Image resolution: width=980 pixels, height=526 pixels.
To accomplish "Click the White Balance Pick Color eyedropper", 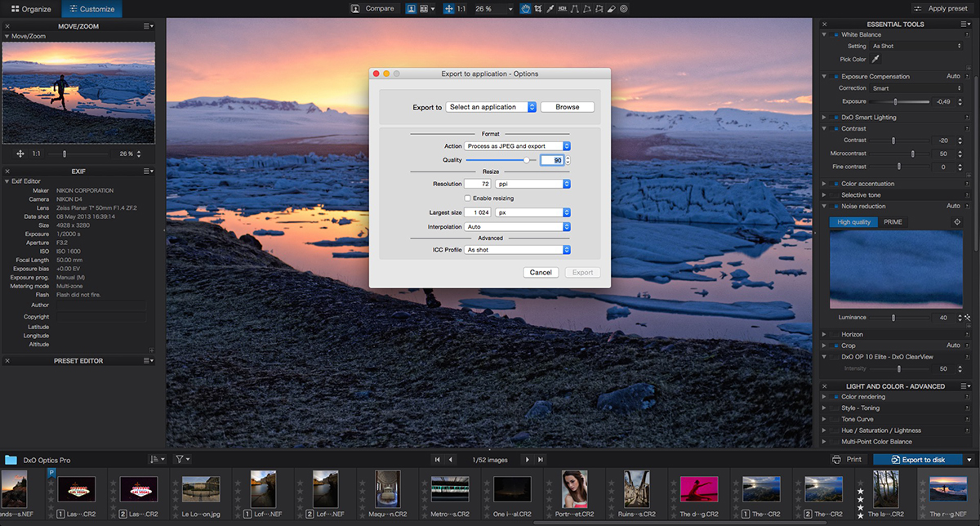I will tap(875, 60).
